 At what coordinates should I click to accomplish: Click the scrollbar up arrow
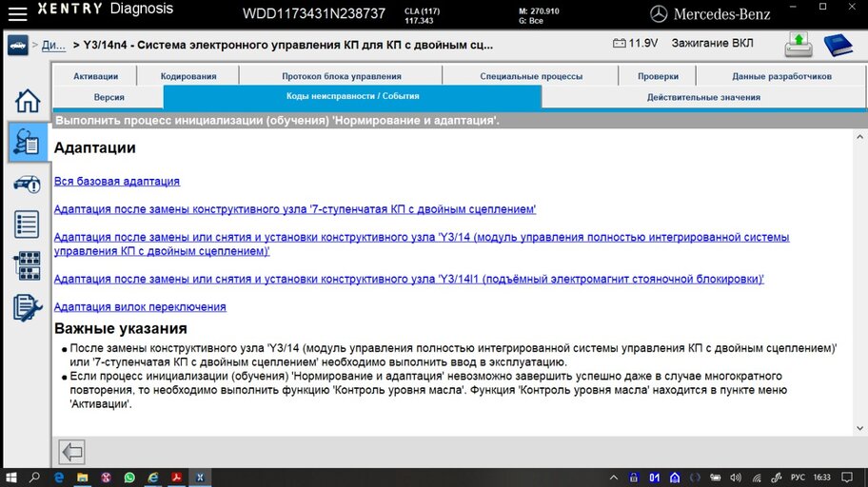tap(859, 136)
